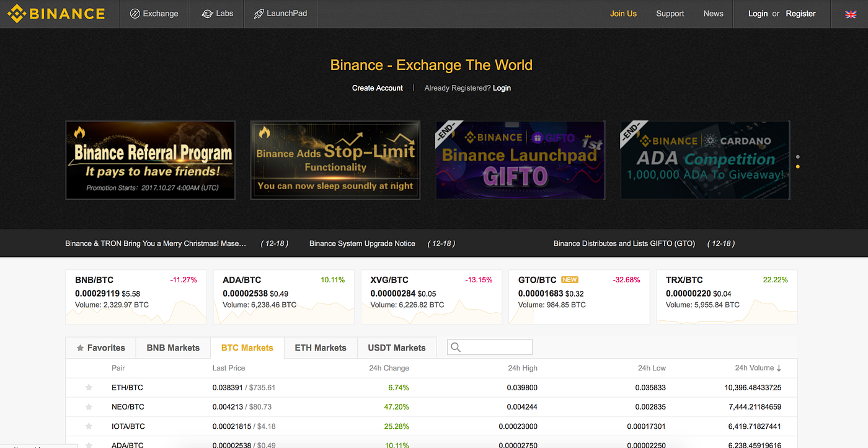Open the BNB/BTC ticker card
Screen dimensions: 868x448
click(136, 297)
